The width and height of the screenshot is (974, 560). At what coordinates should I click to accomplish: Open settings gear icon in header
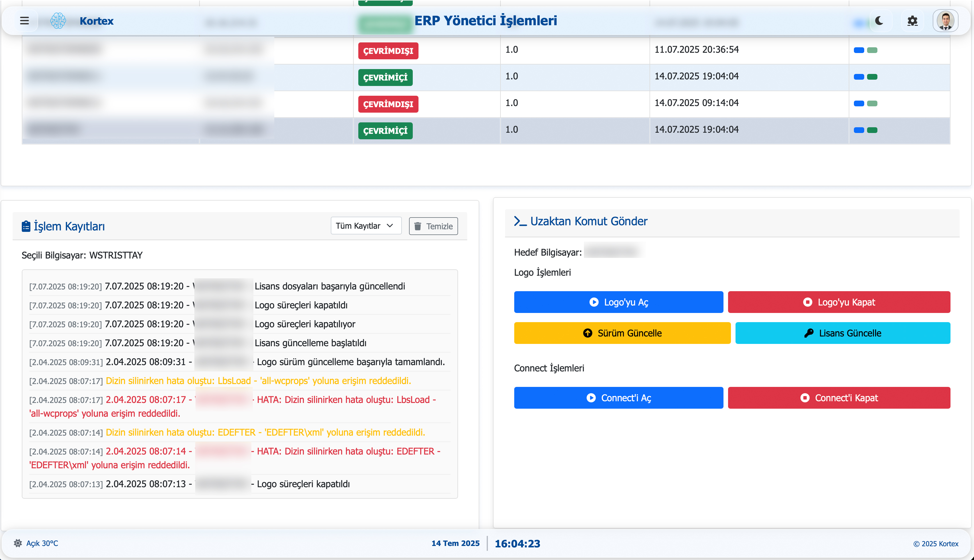tap(912, 21)
